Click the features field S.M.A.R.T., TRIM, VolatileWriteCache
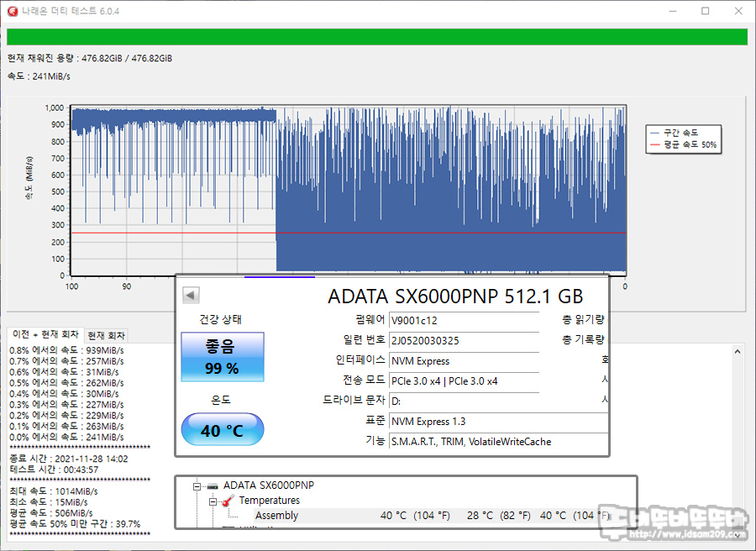 498,442
